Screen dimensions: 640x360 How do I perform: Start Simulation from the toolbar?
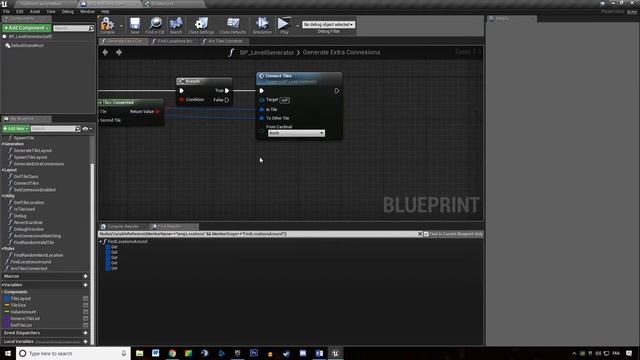coord(262,25)
